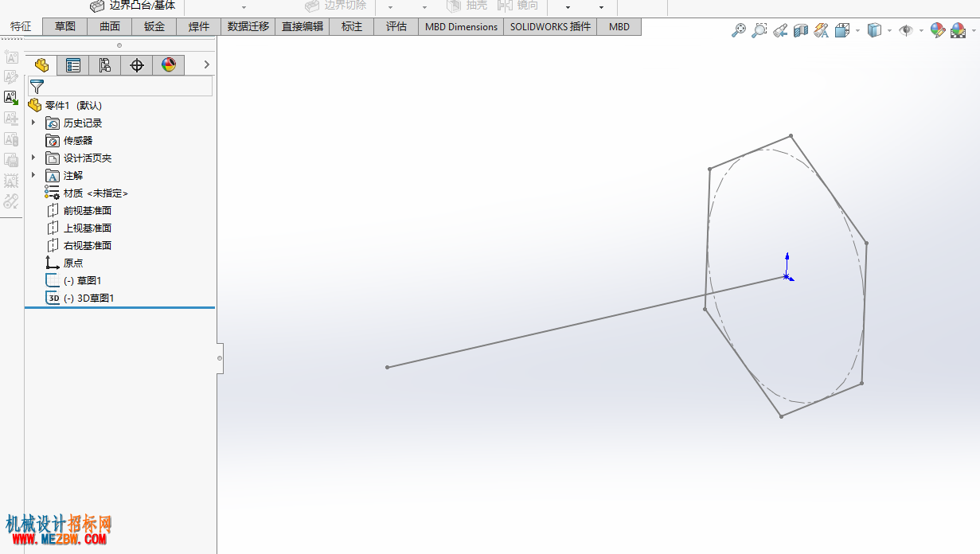
Task: Return to the Previous View
Action: (780, 30)
